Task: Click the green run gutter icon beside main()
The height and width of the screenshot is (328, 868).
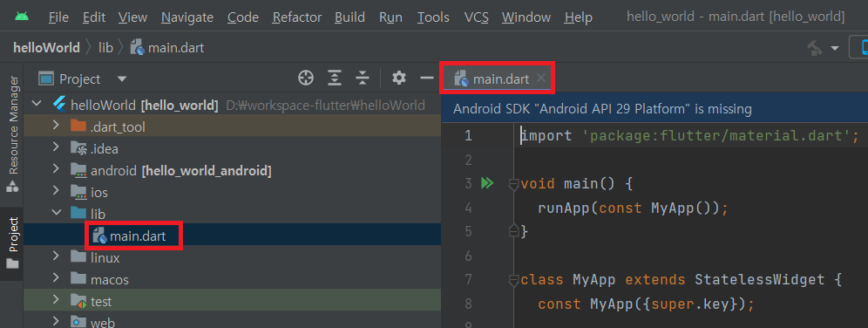Action: click(487, 183)
